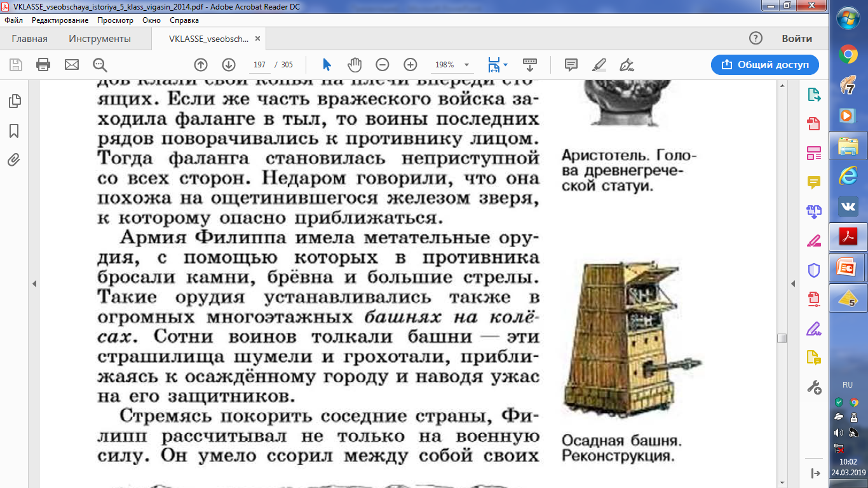Image resolution: width=868 pixels, height=488 pixels.
Task: Click caption text Осадная башня
Action: point(621,440)
